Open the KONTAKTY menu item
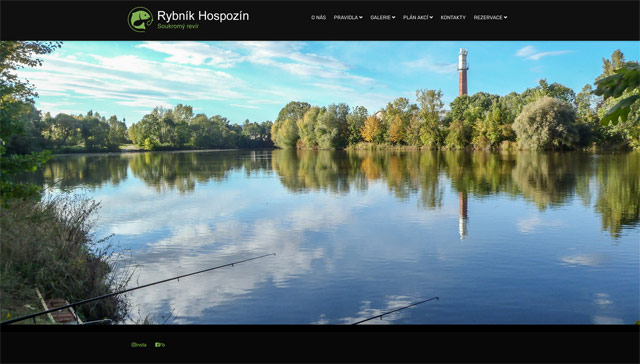 pos(453,18)
